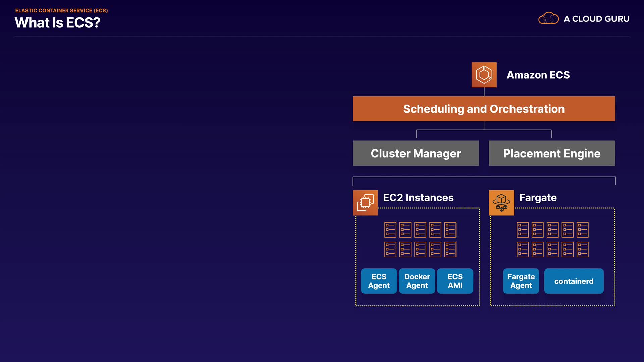Click the Fargate container icon
Image resolution: width=644 pixels, height=362 pixels.
(x=501, y=202)
